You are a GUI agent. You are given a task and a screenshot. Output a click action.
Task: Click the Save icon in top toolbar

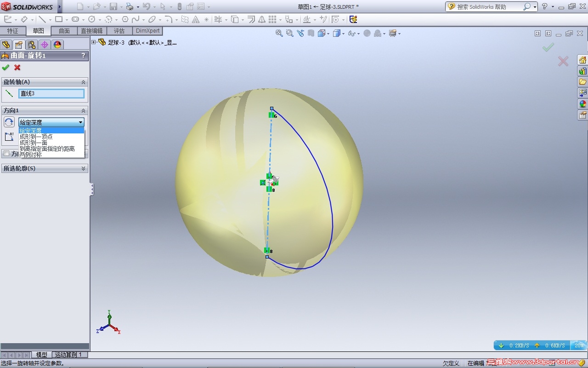113,6
